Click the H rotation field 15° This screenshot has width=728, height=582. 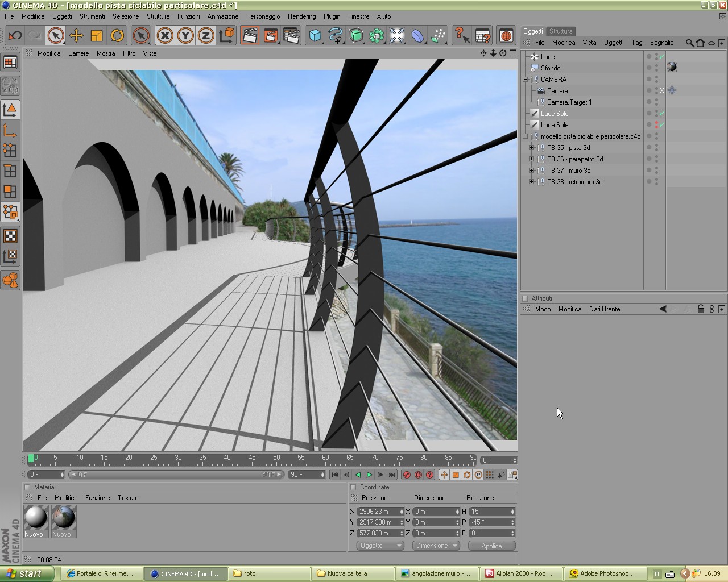(493, 512)
